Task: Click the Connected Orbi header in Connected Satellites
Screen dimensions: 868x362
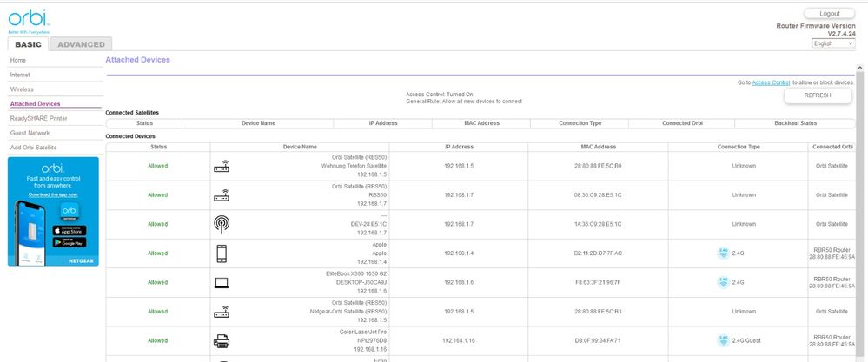Action: pyautogui.click(x=682, y=123)
